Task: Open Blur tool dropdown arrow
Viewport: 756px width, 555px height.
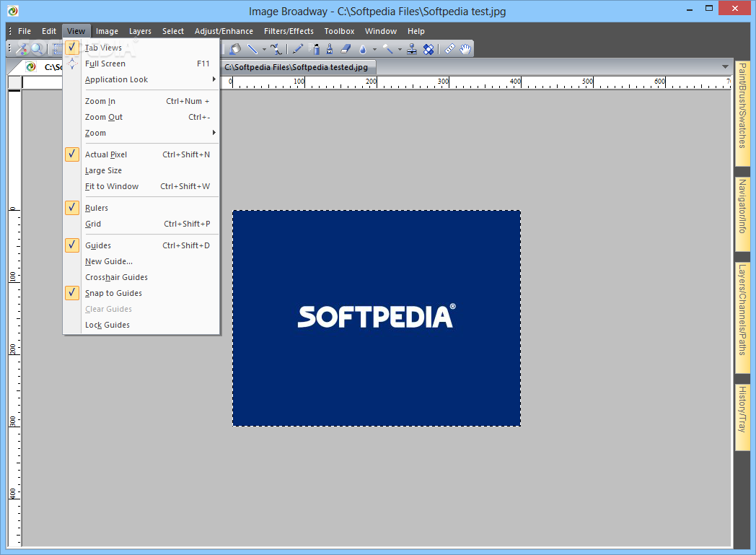Action: coord(374,49)
